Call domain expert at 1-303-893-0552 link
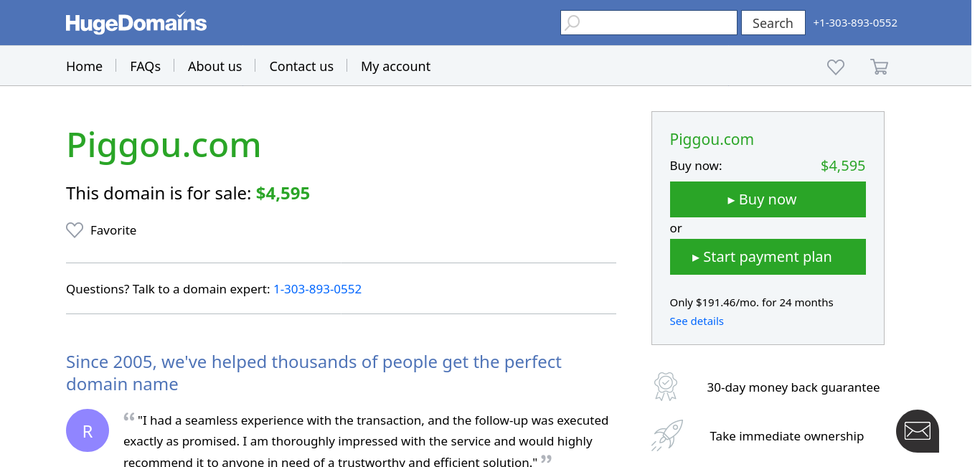 tap(317, 289)
